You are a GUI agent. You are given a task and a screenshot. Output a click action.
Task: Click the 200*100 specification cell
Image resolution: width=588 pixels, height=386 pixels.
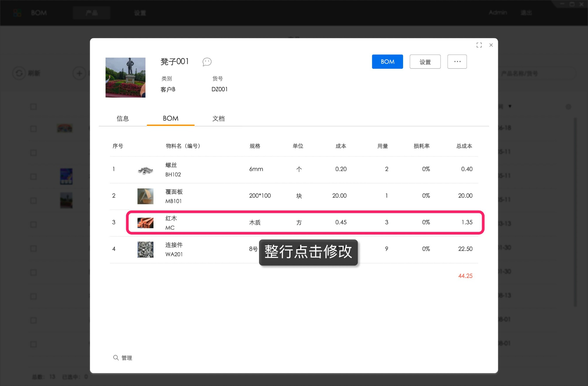260,196
